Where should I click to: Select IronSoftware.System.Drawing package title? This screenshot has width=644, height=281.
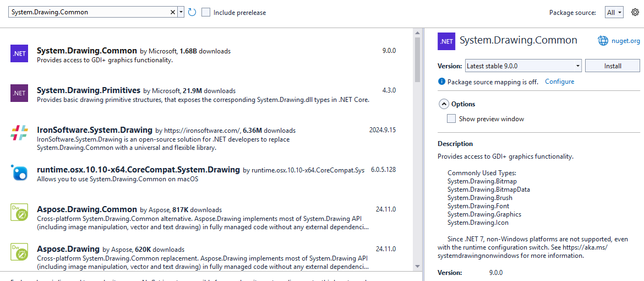[x=95, y=130]
